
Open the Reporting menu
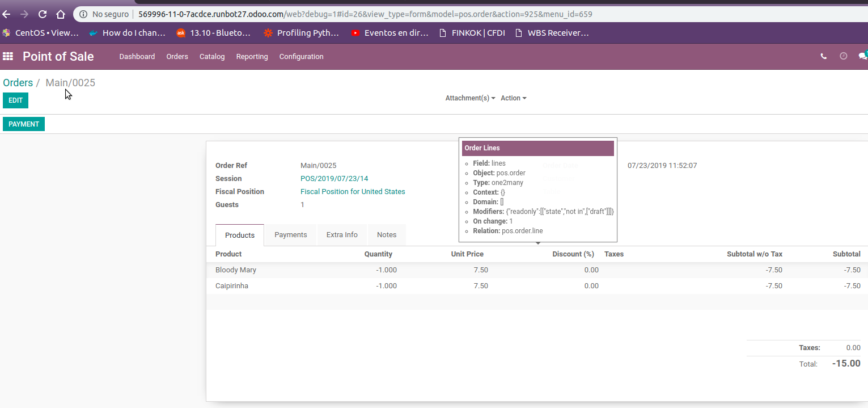tap(252, 56)
